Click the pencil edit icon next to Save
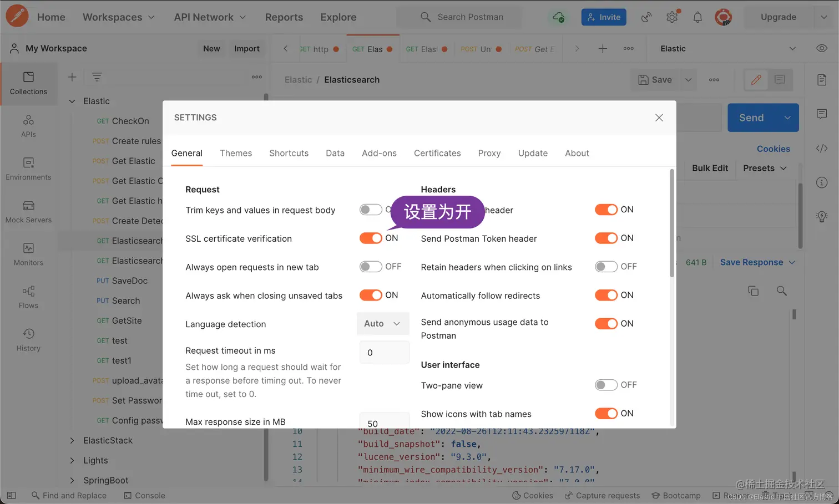839x504 pixels. (x=756, y=80)
